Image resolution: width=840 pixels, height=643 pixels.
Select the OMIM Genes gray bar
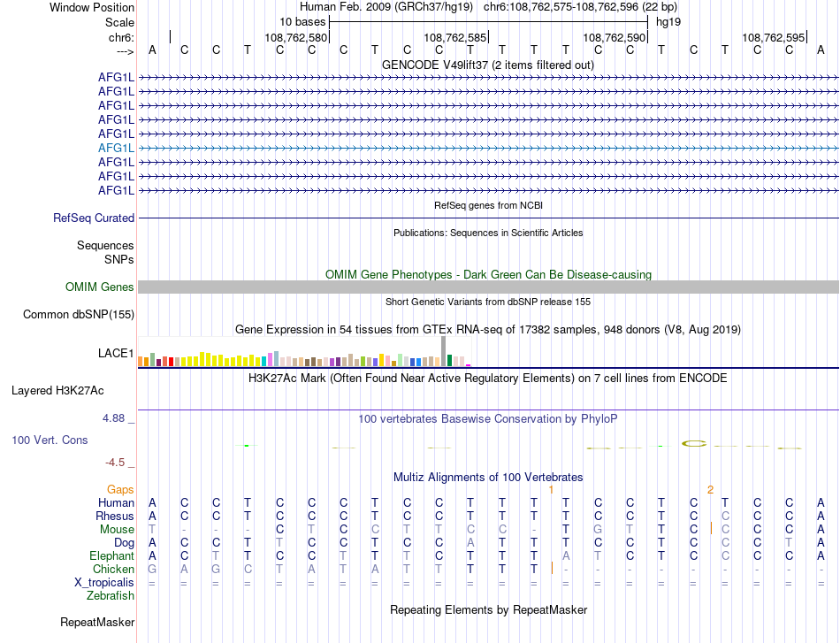(x=488, y=287)
